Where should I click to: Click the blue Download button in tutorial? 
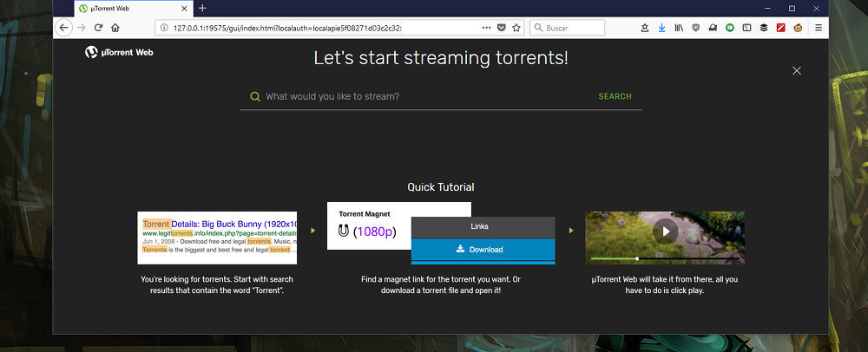pyautogui.click(x=483, y=250)
